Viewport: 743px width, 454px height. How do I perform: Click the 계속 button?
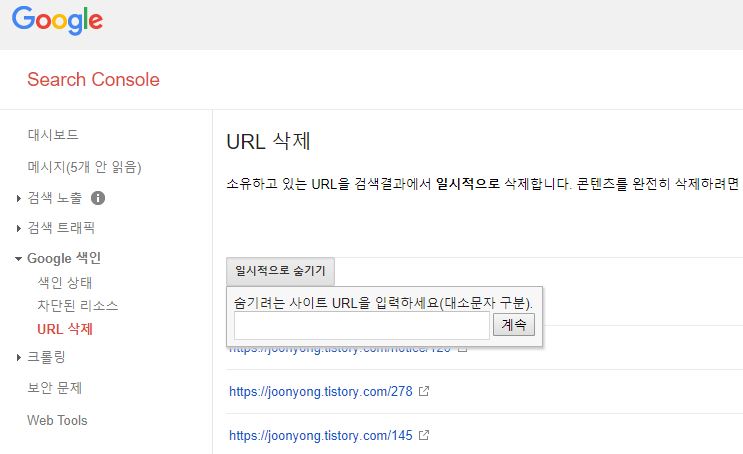tap(514, 325)
